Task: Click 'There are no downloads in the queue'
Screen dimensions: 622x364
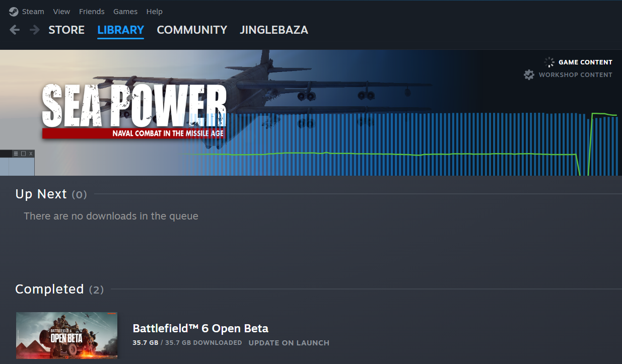Action: click(111, 216)
